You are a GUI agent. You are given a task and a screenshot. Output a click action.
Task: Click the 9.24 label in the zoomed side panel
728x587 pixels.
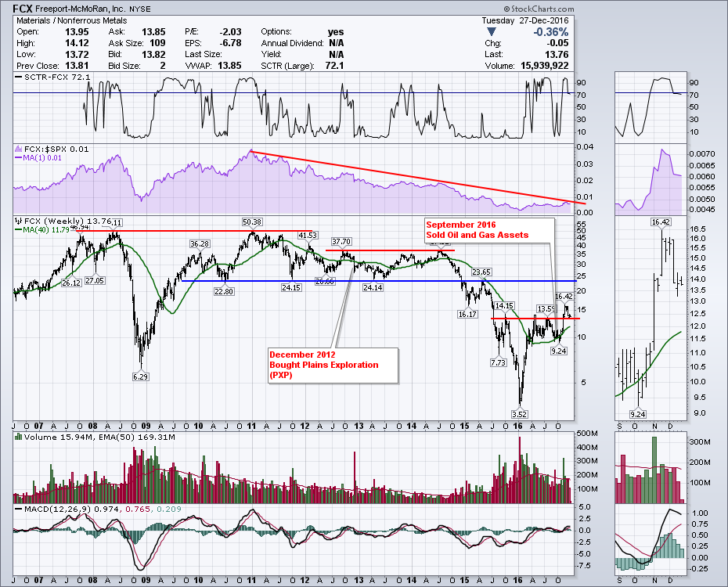click(638, 414)
